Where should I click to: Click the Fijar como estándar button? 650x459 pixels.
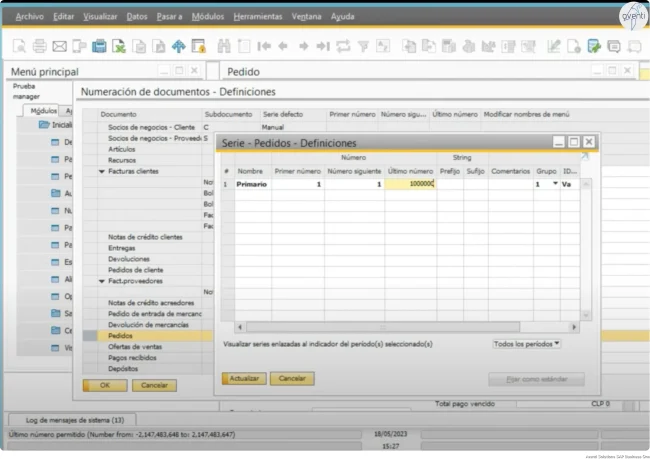tap(536, 379)
